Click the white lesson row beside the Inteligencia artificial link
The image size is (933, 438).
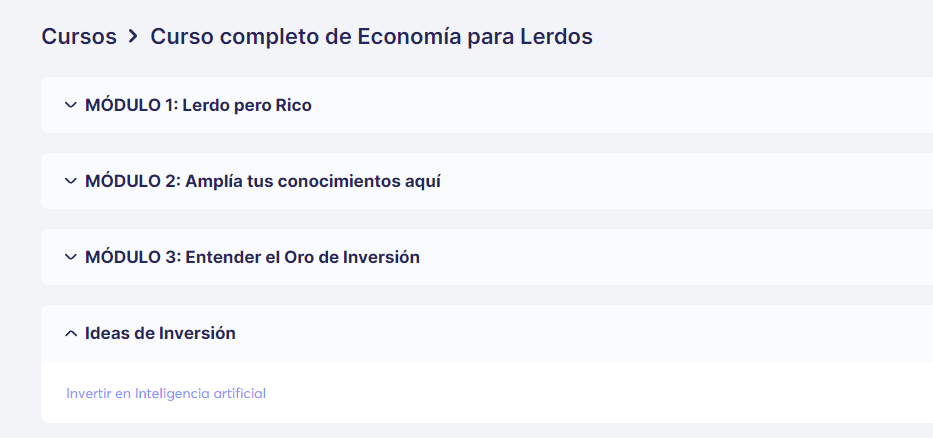click(595, 393)
